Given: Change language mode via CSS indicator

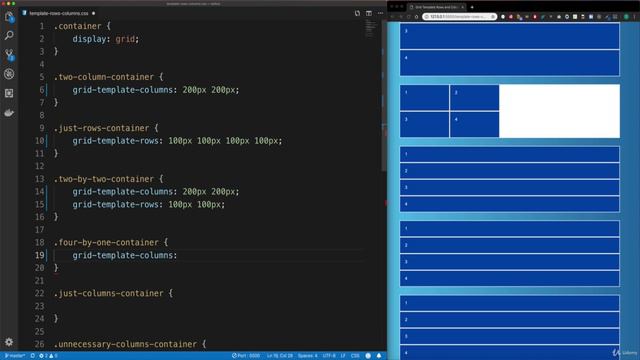Looking at the screenshot, I should point(355,356).
